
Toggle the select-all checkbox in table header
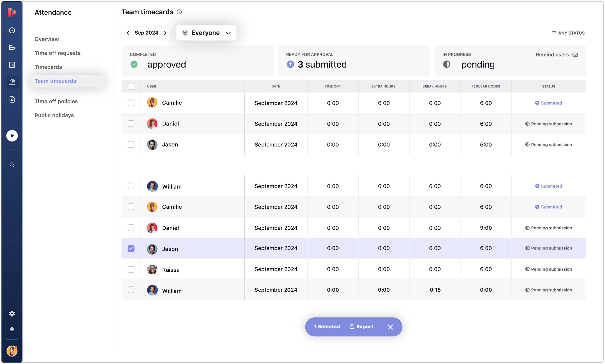131,86
